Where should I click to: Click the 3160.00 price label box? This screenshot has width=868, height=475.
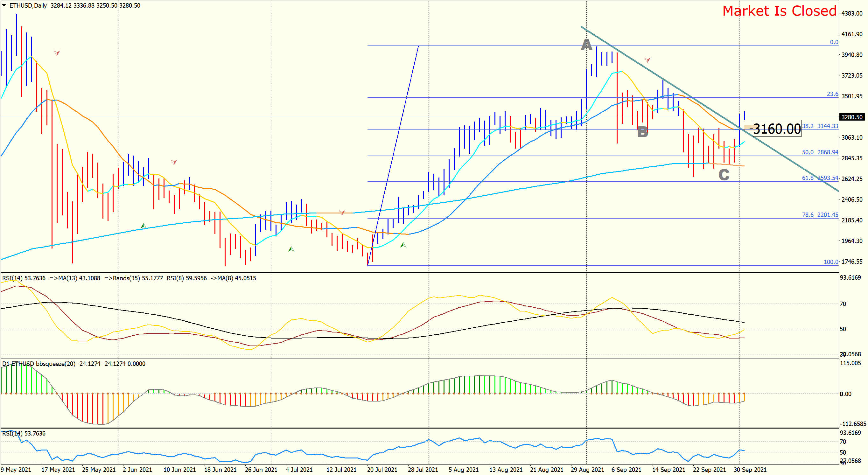pyautogui.click(x=777, y=129)
